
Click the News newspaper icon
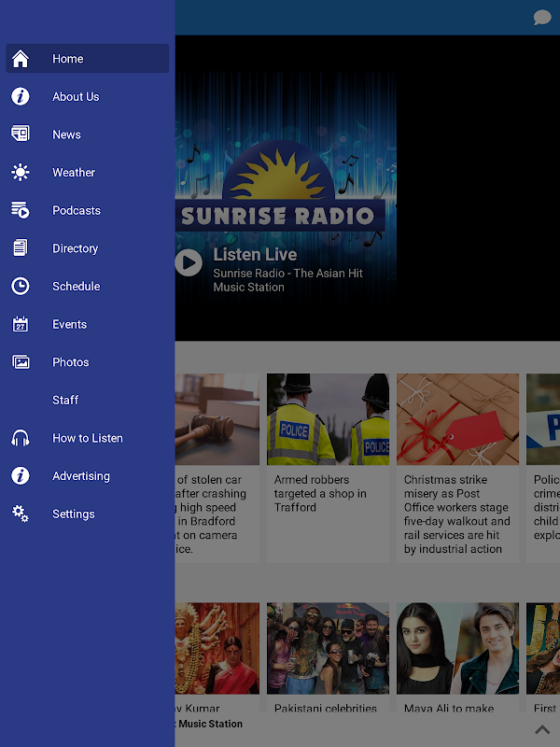[21, 134]
